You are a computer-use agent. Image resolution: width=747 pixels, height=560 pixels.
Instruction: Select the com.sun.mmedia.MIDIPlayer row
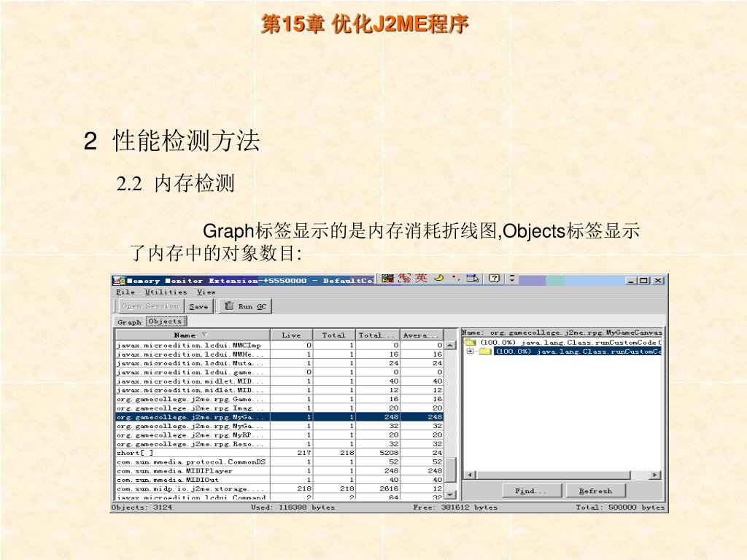(279, 471)
